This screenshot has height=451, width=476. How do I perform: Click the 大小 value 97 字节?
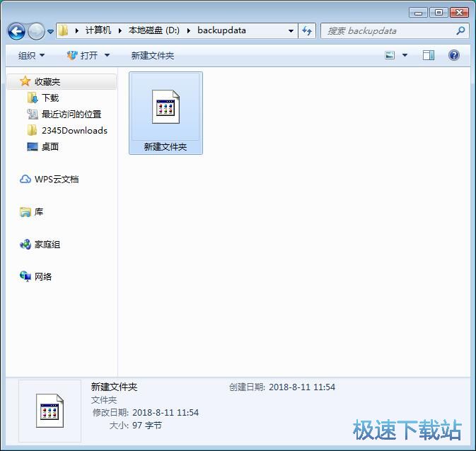(147, 426)
